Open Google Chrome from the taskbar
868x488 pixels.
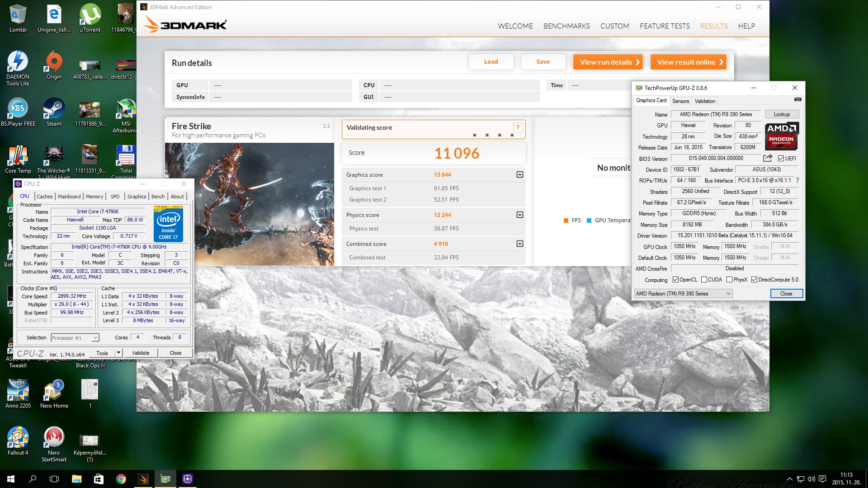(x=121, y=479)
